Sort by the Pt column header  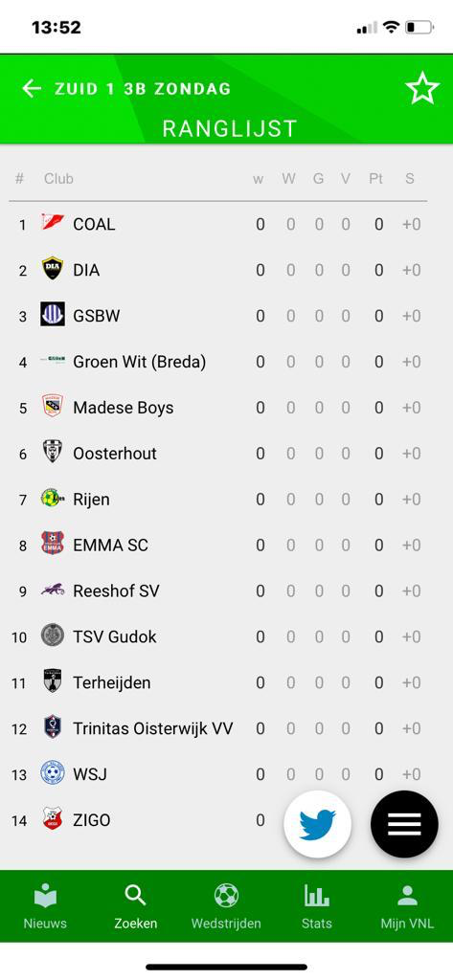[x=375, y=179]
